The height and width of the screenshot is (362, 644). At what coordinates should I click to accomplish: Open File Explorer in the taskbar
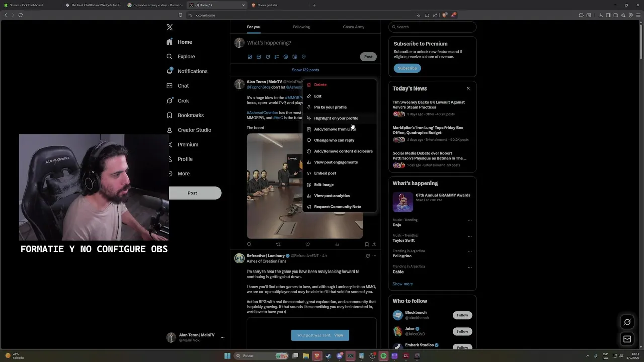[x=306, y=356]
